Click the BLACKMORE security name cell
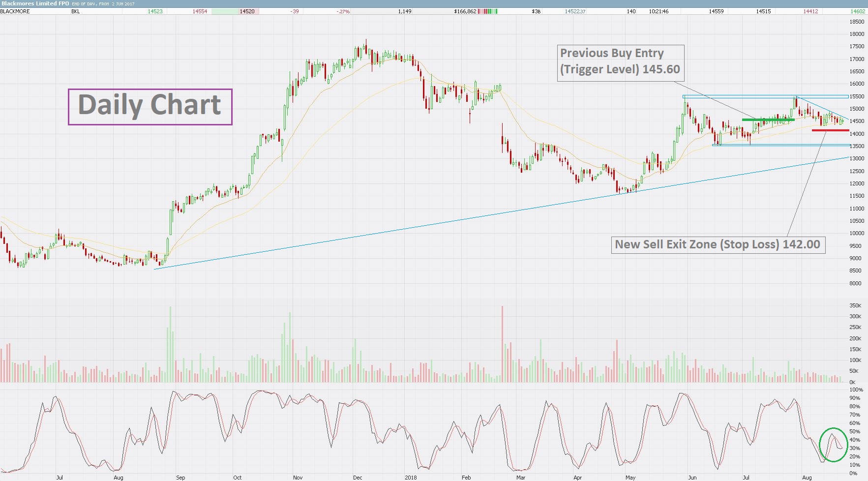Image resolution: width=868 pixels, height=481 pixels. coord(15,11)
